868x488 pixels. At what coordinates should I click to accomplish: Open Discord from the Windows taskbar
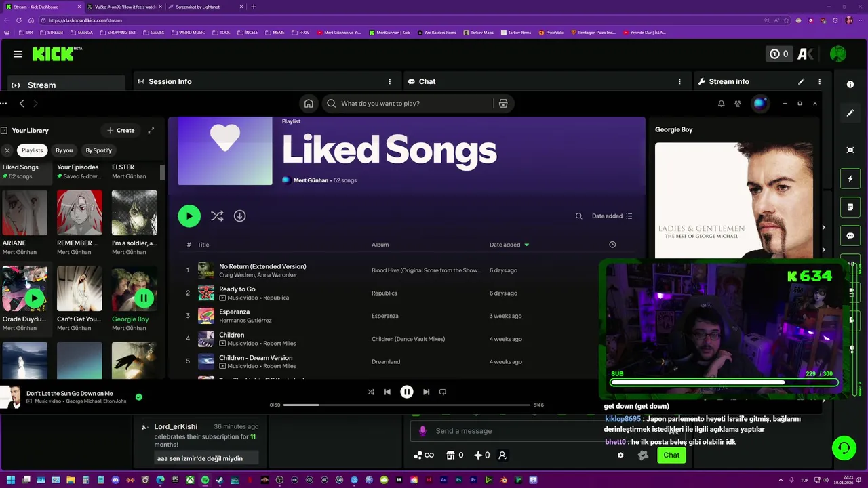[115, 480]
